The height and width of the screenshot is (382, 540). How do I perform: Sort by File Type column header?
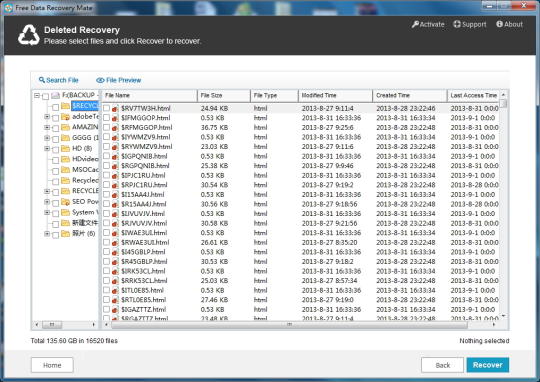point(274,95)
